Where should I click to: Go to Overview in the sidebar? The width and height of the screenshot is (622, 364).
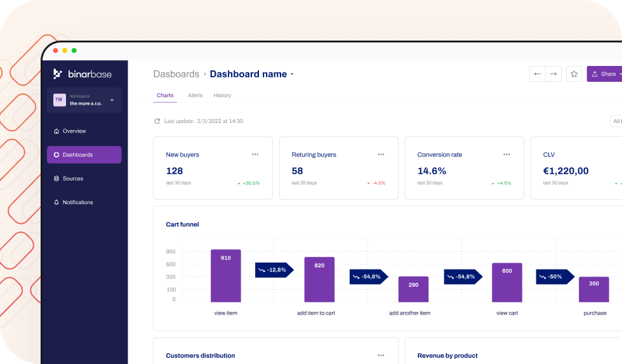coord(84,131)
